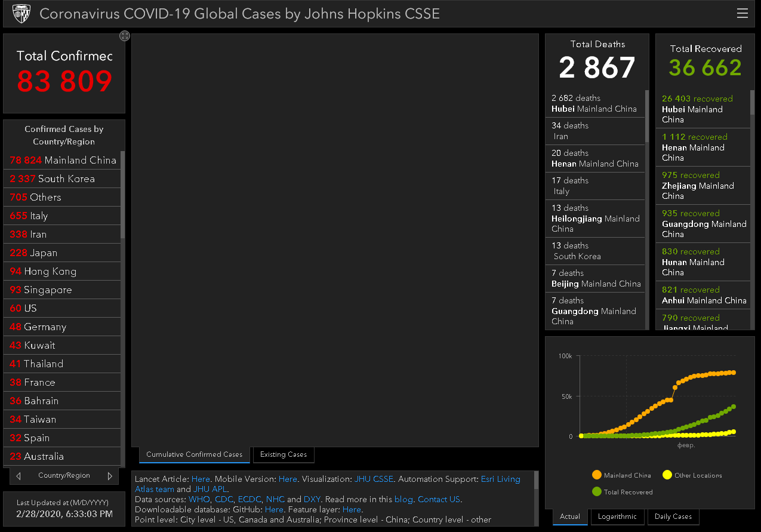This screenshot has height=532, width=761.
Task: Open the Feature layer 'Here' link
Action: point(352,509)
